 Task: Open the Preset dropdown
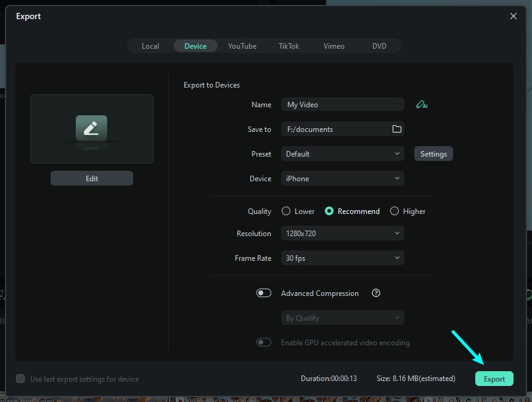(x=342, y=154)
